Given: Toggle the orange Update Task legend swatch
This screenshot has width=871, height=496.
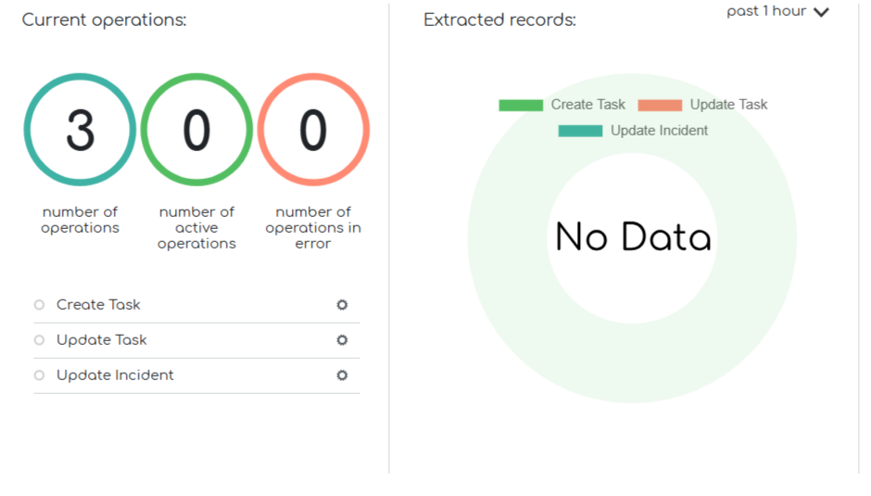Looking at the screenshot, I should click(x=660, y=105).
